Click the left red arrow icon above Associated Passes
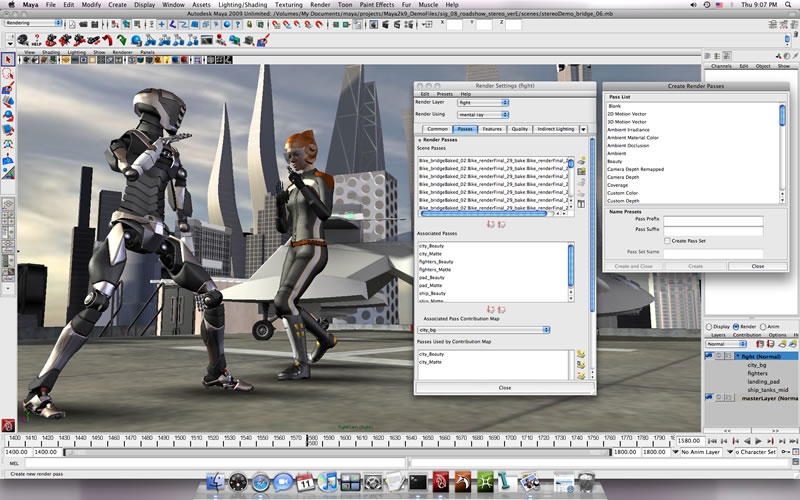Viewport: 800px width, 500px height. [490, 224]
